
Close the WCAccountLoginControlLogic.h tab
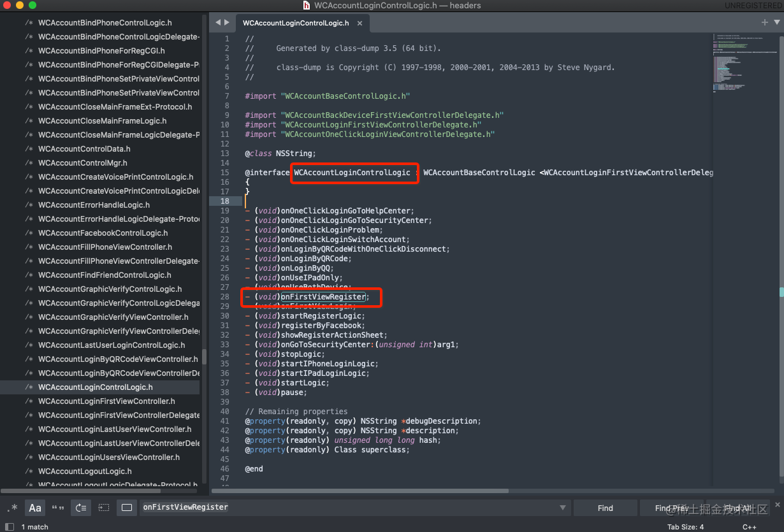point(359,23)
